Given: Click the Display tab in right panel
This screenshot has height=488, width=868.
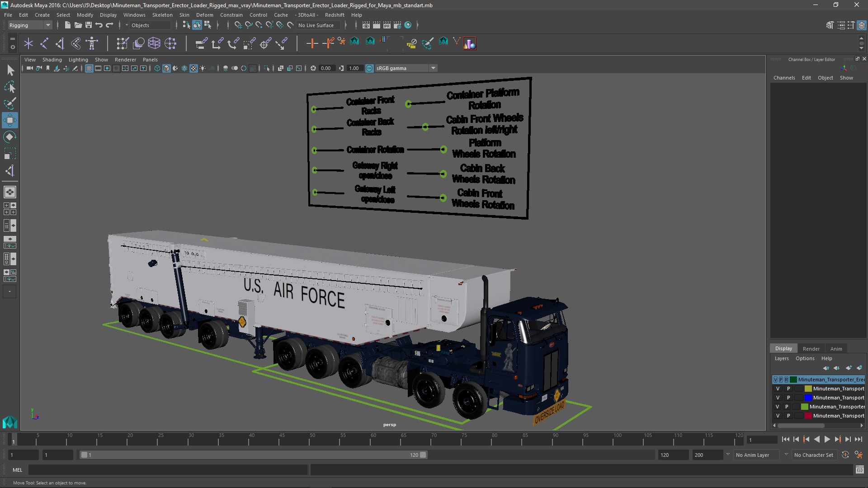Looking at the screenshot, I should coord(783,348).
